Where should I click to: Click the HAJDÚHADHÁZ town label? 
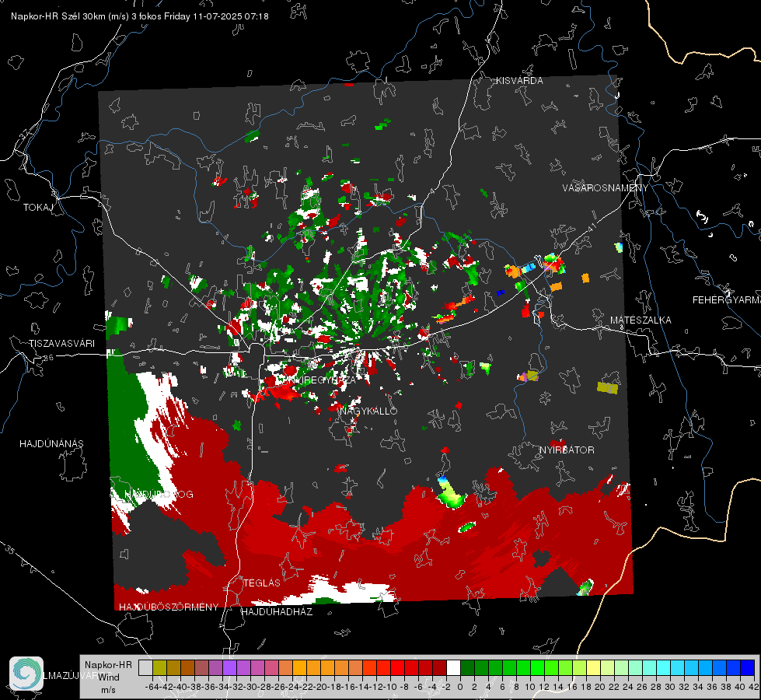tap(277, 611)
